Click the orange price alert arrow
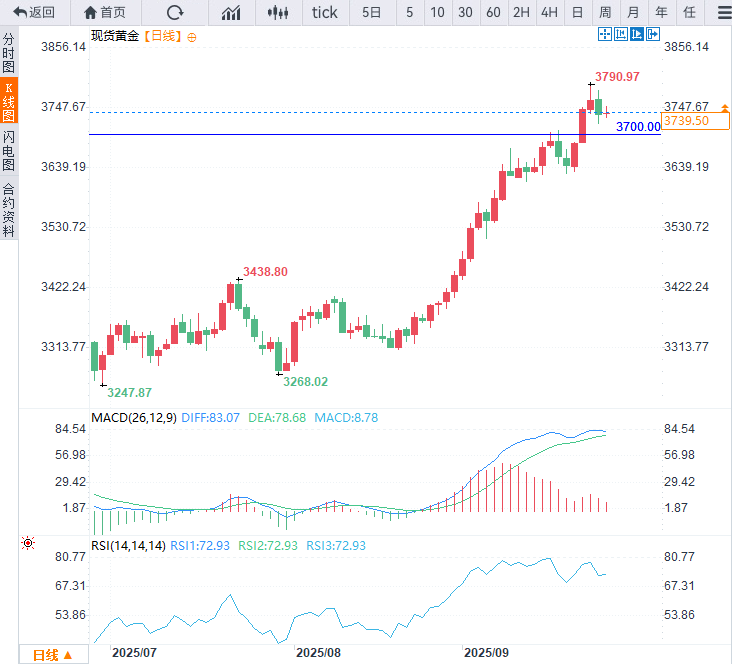This screenshot has height=664, width=732. [x=725, y=108]
